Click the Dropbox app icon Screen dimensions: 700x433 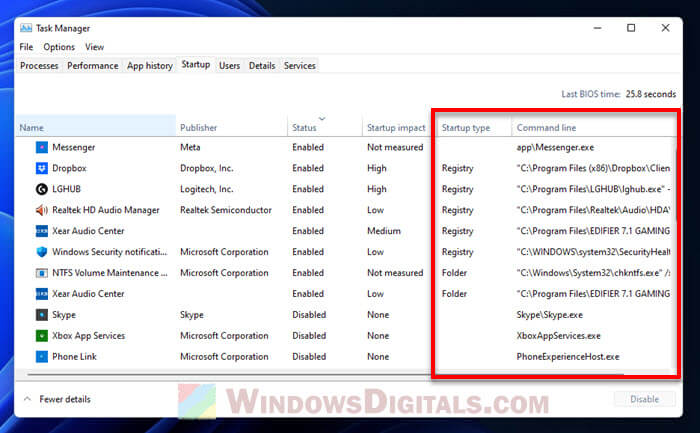pos(42,168)
